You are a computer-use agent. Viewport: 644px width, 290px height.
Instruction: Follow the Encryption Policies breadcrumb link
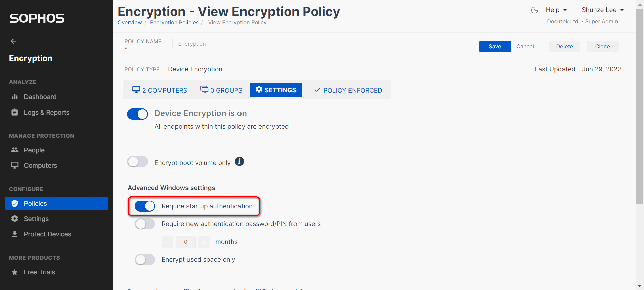pos(174,22)
